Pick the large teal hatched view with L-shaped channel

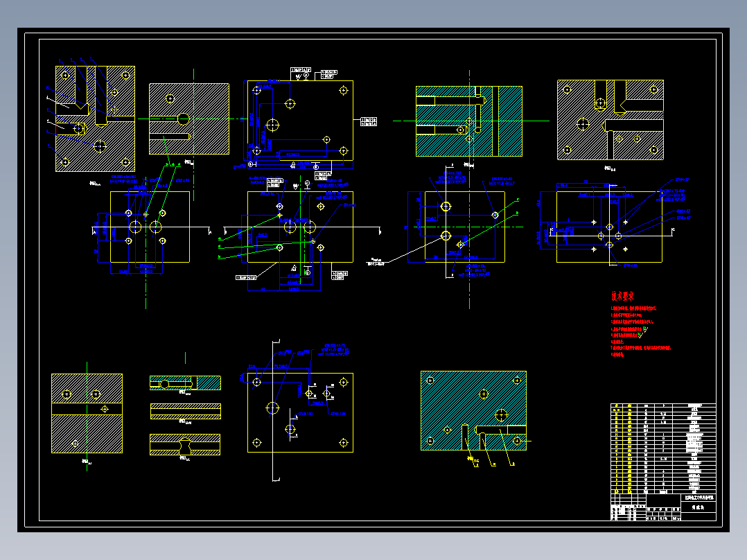coord(473,411)
